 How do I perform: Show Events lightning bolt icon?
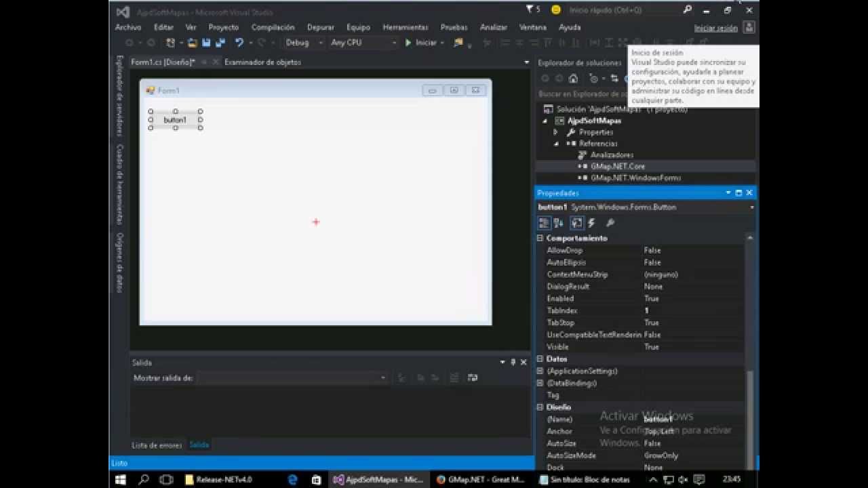pyautogui.click(x=591, y=223)
